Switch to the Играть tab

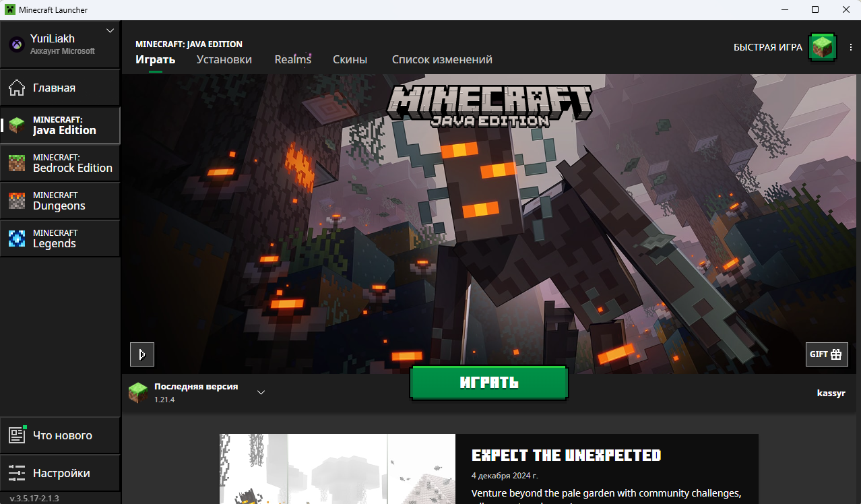[x=156, y=59]
